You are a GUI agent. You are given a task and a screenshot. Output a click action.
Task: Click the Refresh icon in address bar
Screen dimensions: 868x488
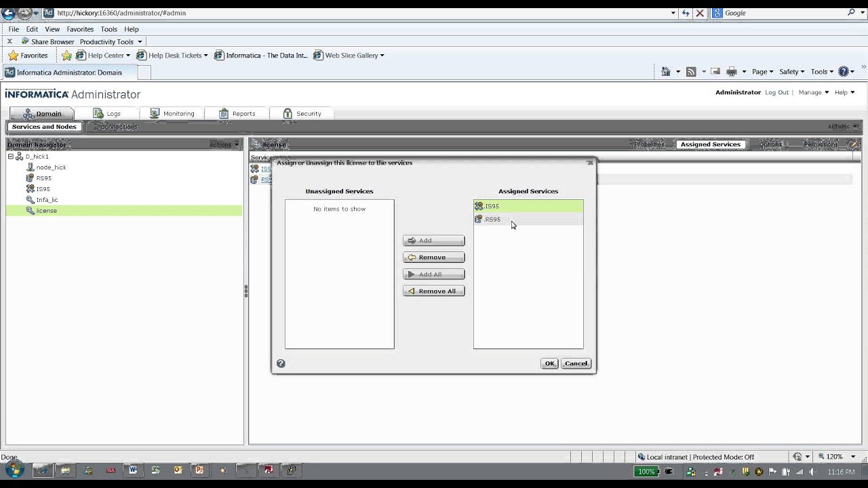point(686,13)
